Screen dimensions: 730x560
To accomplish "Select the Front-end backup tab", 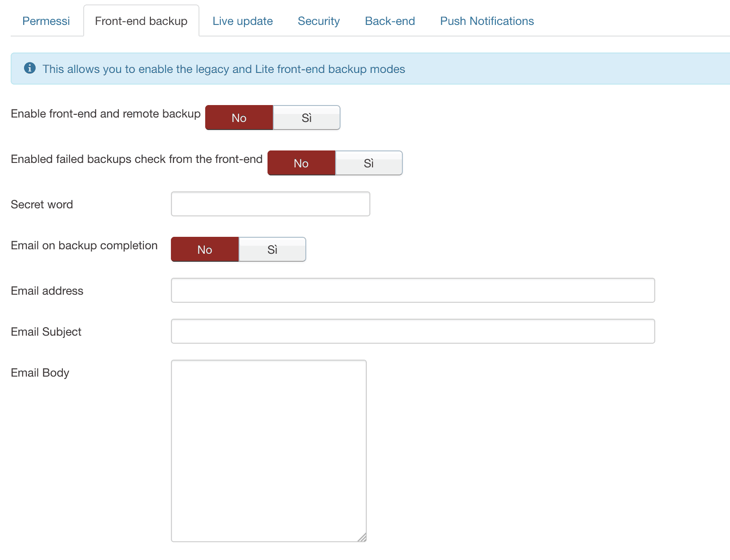I will point(141,21).
